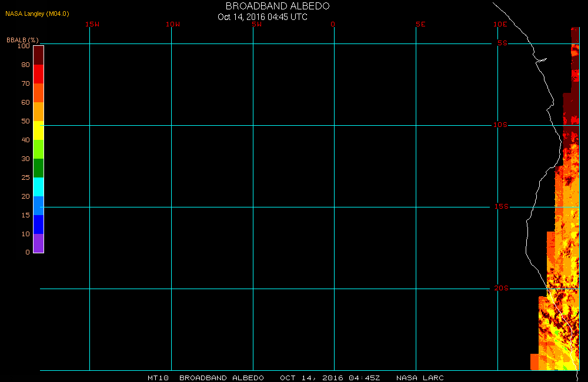
Task: Select the dark maroon 80-100 color band
Action: point(39,55)
